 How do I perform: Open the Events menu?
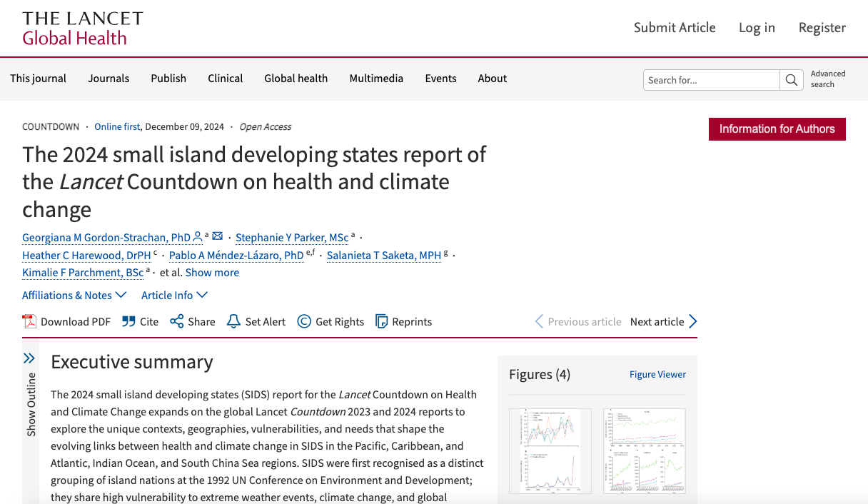pyautogui.click(x=440, y=79)
